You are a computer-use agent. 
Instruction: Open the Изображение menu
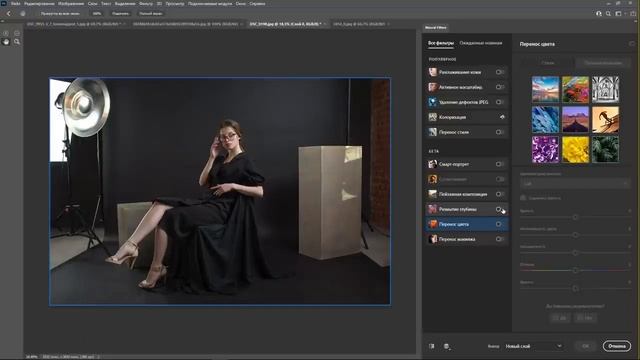(x=71, y=3)
